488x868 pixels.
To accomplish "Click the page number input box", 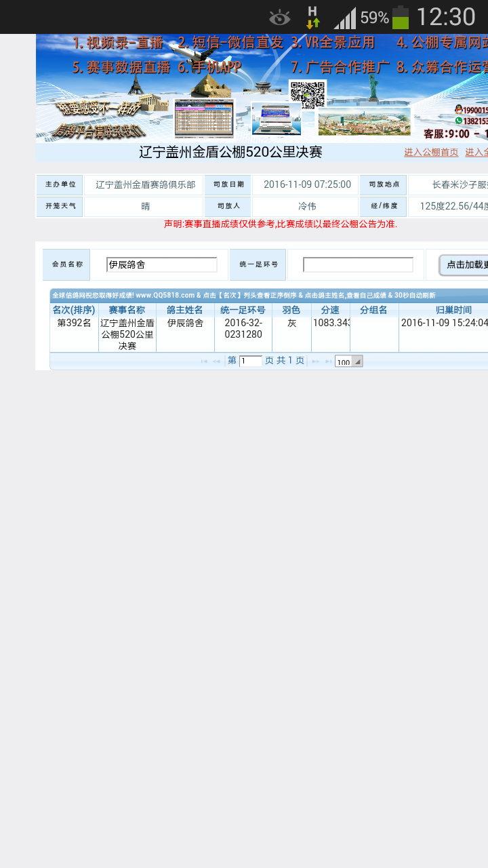I will (x=250, y=361).
